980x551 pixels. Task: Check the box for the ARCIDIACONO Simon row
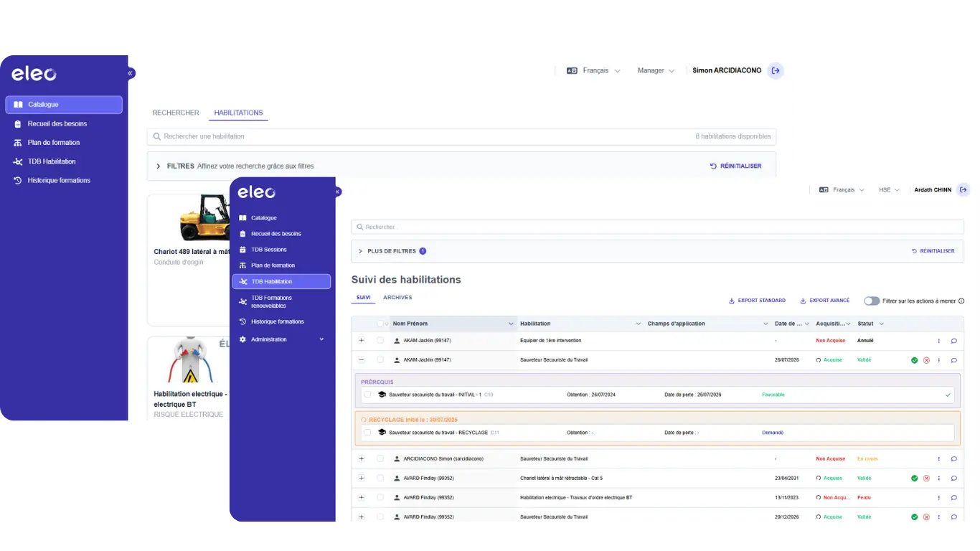[x=380, y=458]
